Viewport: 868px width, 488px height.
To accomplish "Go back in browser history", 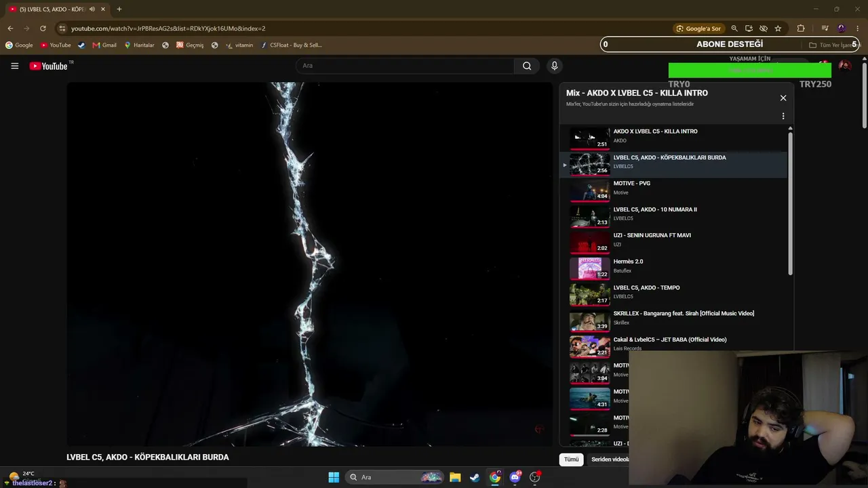I will click(10, 28).
